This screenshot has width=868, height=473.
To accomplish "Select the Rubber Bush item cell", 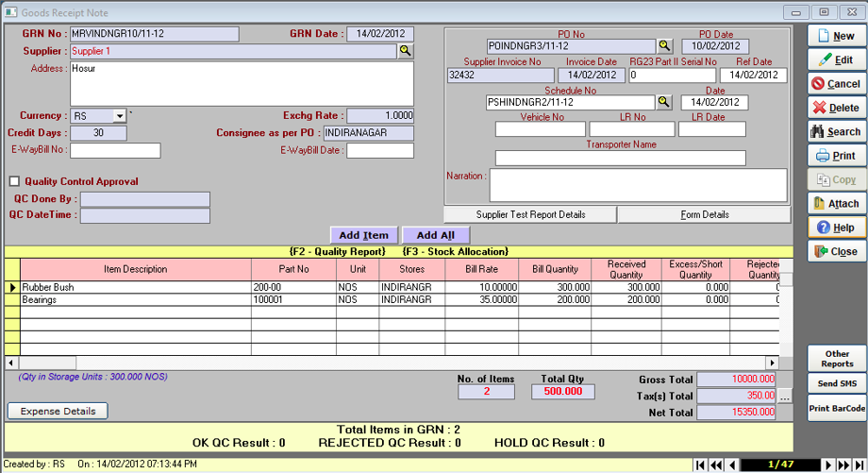I will (136, 287).
